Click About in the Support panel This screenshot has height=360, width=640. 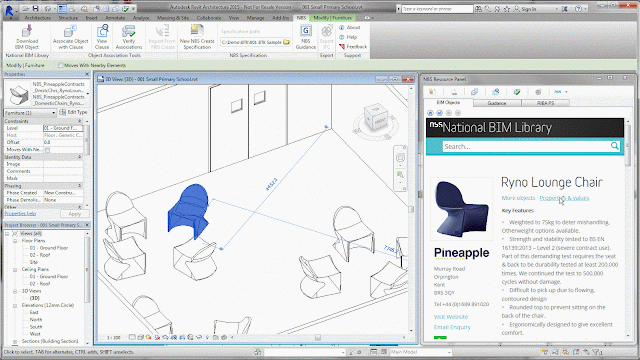(350, 27)
